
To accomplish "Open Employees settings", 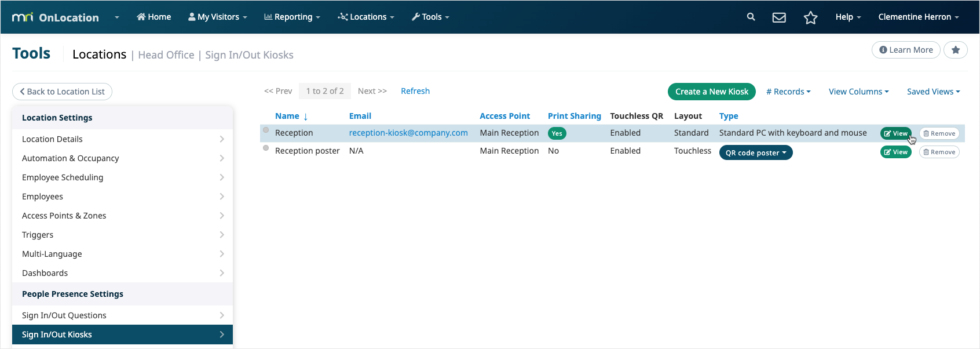I will [122, 197].
